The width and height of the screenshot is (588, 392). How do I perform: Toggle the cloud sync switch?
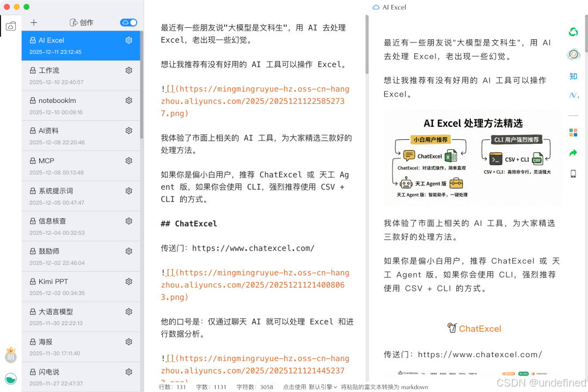[x=128, y=22]
